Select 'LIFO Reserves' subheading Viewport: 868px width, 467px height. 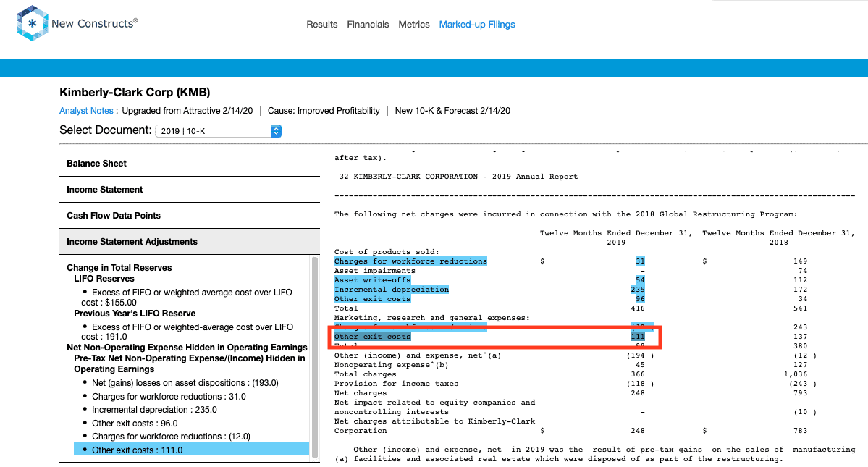click(x=104, y=279)
